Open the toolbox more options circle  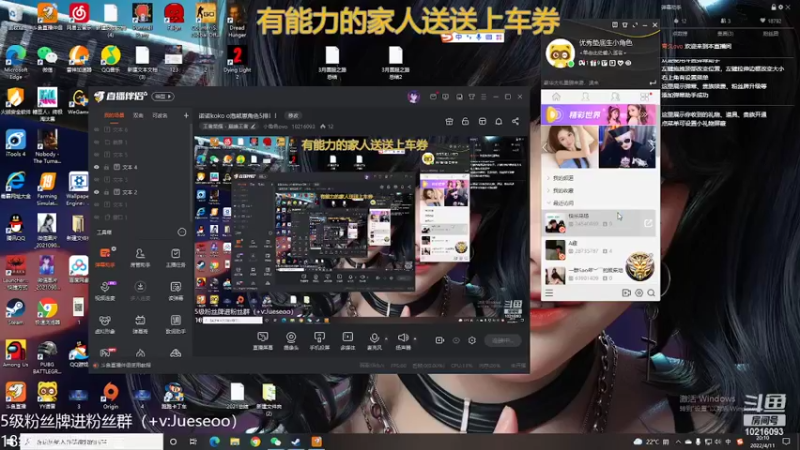(x=182, y=232)
